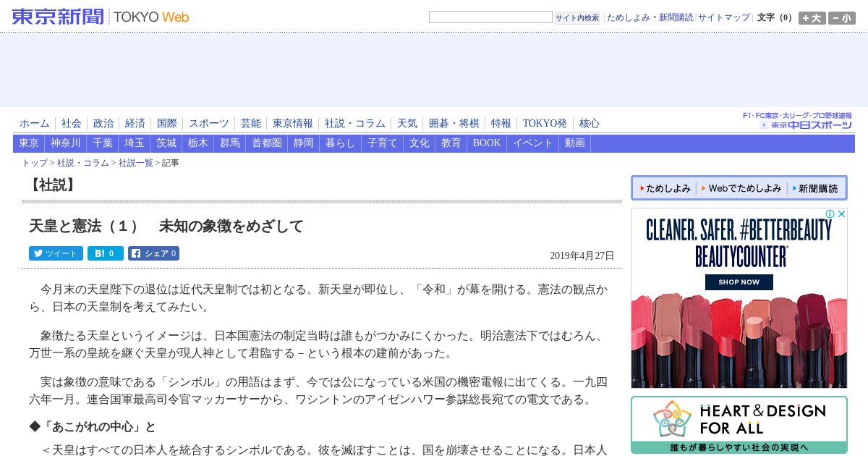Open the HEART & DESIGN FOR ALL banner
Viewport: 868px width, 456px height.
tap(739, 425)
